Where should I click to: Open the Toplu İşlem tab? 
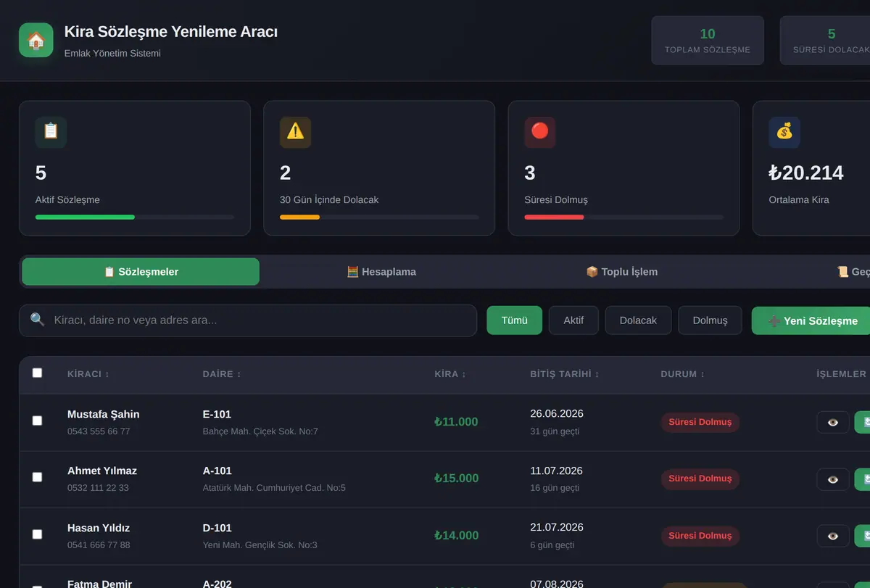coord(622,272)
